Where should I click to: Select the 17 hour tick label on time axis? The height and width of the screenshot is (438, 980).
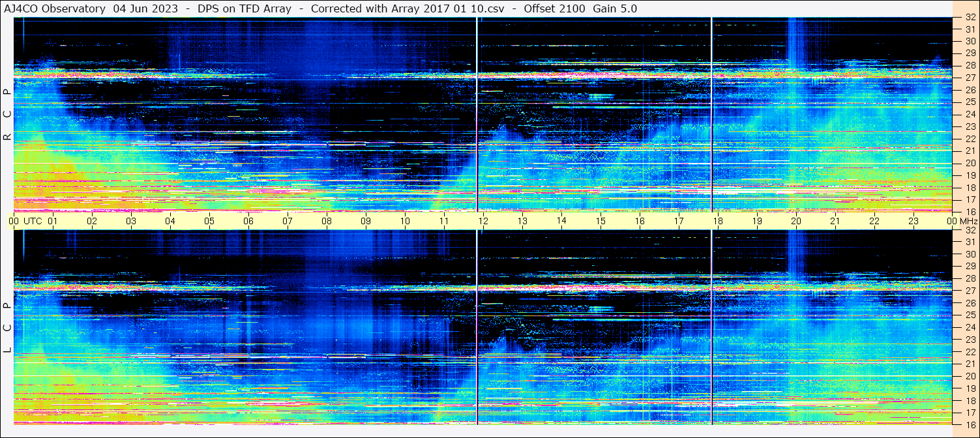(679, 221)
